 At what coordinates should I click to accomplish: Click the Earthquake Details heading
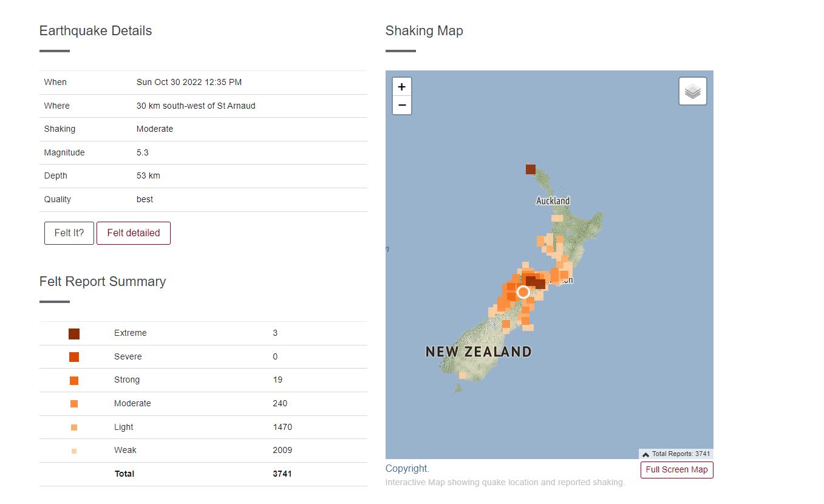(x=96, y=31)
